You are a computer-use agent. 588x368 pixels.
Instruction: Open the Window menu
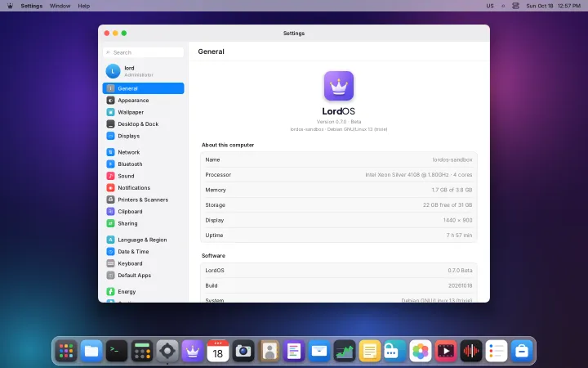60,6
